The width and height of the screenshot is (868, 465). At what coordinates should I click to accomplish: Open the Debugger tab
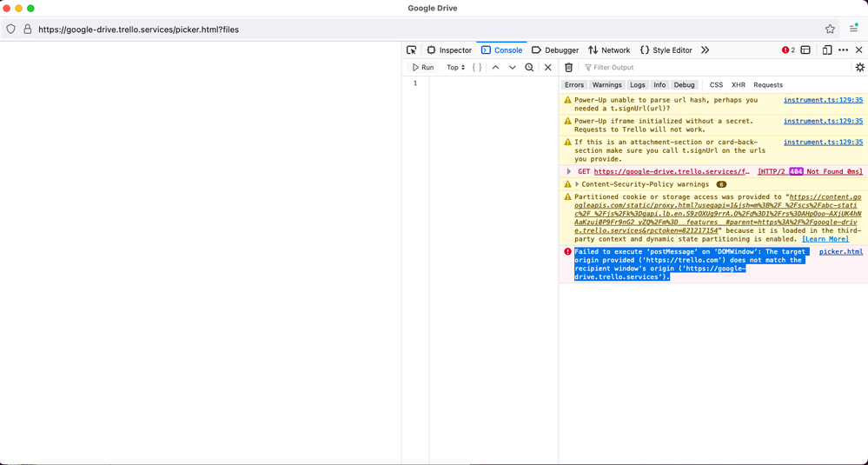[x=555, y=50]
